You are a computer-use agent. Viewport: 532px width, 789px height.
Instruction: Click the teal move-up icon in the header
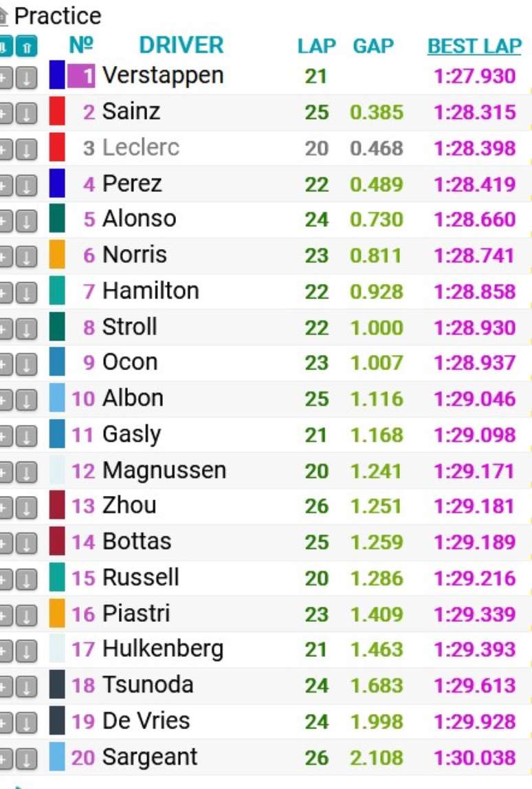click(26, 44)
